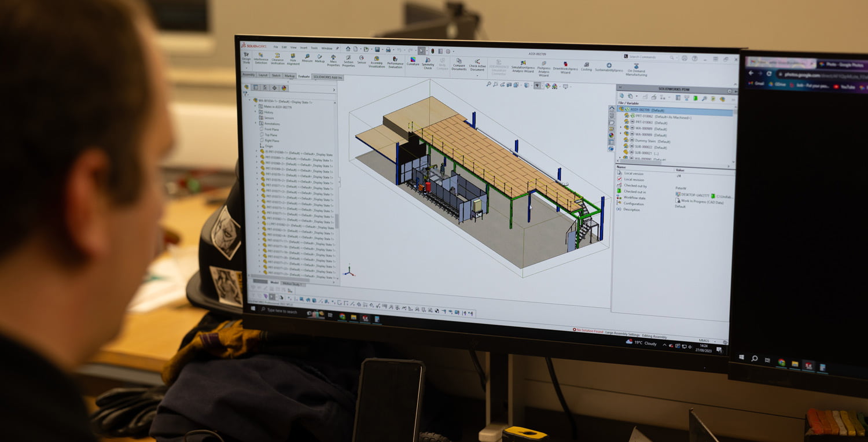This screenshot has width=868, height=442.
Task: Open the Costing tool
Action: (586, 67)
